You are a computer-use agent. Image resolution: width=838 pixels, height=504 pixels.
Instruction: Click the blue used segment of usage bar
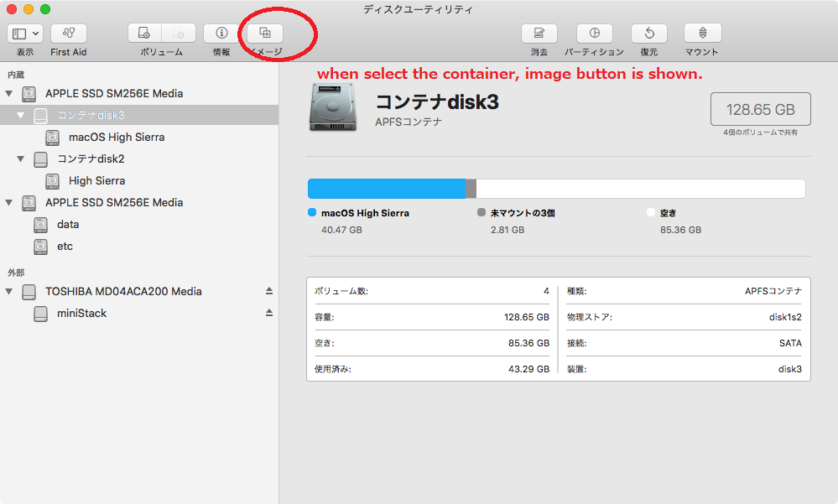[387, 189]
